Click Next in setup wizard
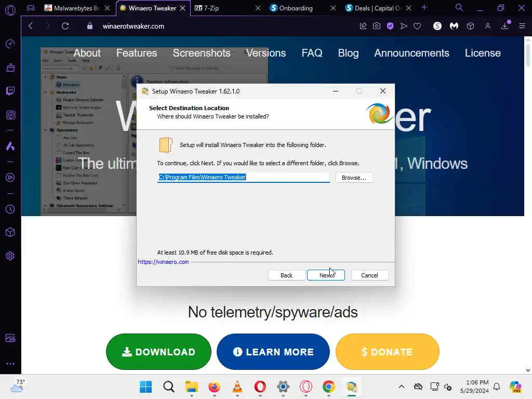This screenshot has height=399, width=532. (x=326, y=275)
